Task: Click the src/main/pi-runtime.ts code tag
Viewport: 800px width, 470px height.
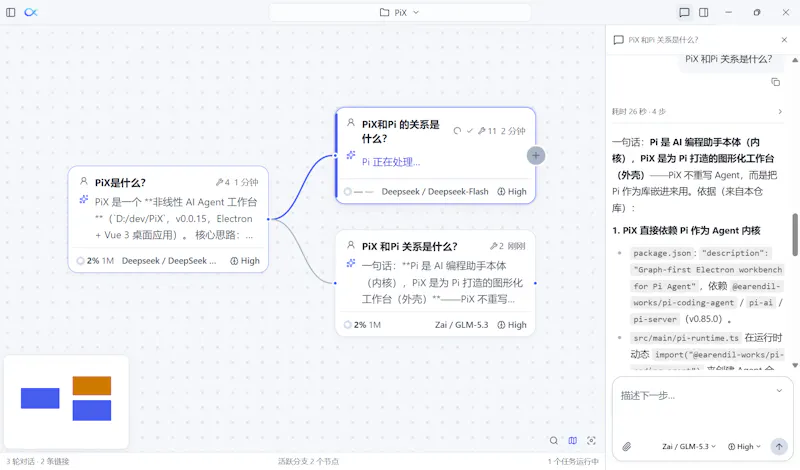Action: [686, 338]
